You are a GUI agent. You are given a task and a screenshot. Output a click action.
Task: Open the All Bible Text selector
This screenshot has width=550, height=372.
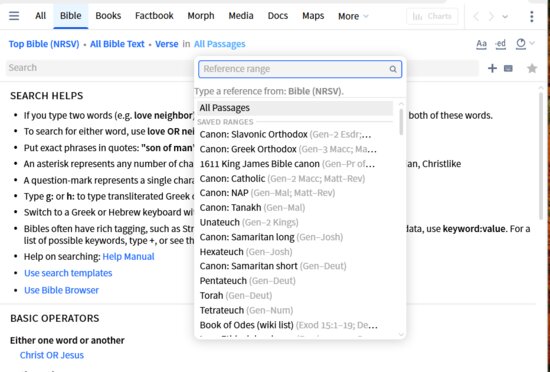(x=117, y=44)
